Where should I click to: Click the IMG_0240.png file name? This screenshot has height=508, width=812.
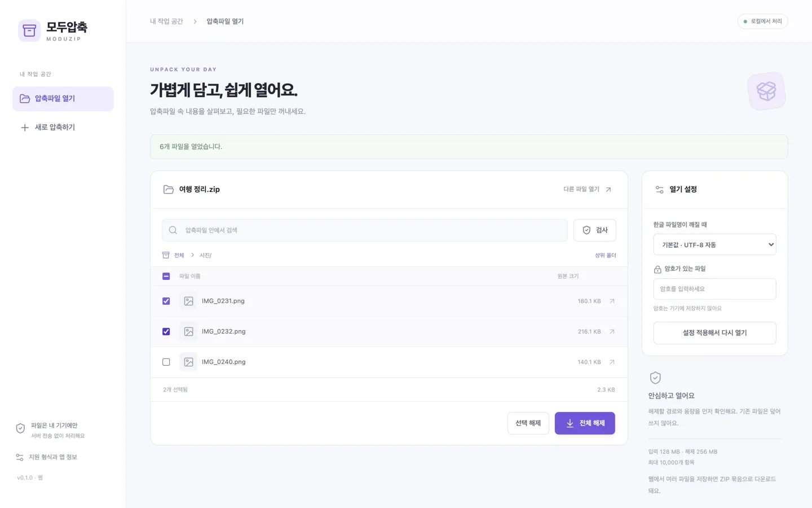pyautogui.click(x=224, y=362)
